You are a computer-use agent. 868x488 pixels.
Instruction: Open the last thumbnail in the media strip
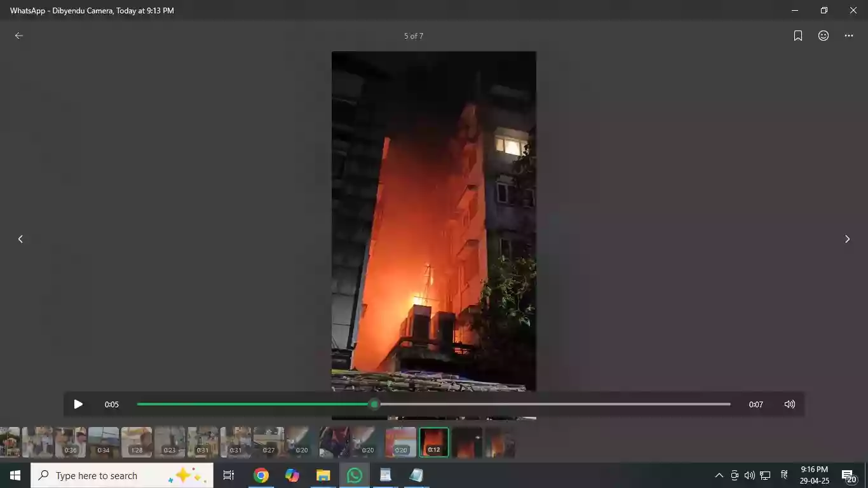(x=500, y=442)
